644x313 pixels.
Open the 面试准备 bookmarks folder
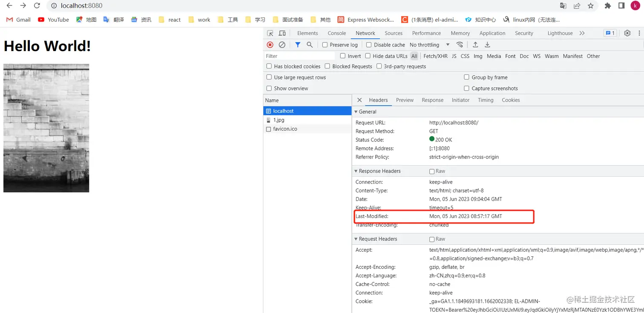[288, 20]
